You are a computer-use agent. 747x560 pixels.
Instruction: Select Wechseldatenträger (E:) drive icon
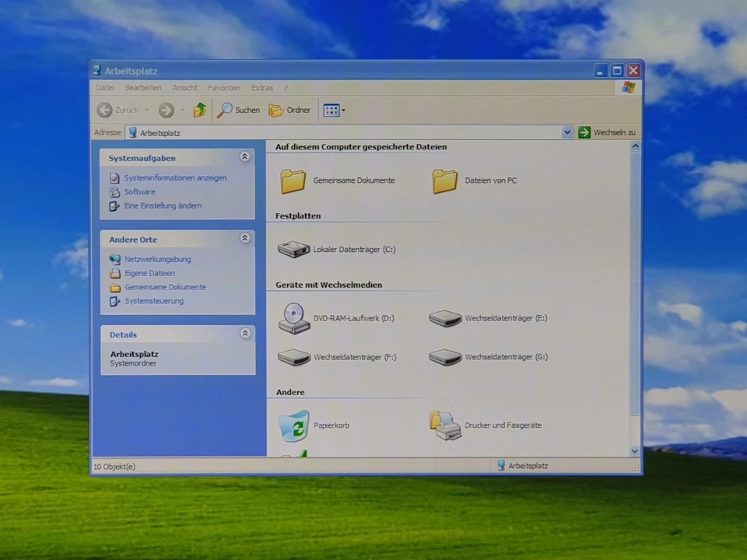(x=445, y=318)
